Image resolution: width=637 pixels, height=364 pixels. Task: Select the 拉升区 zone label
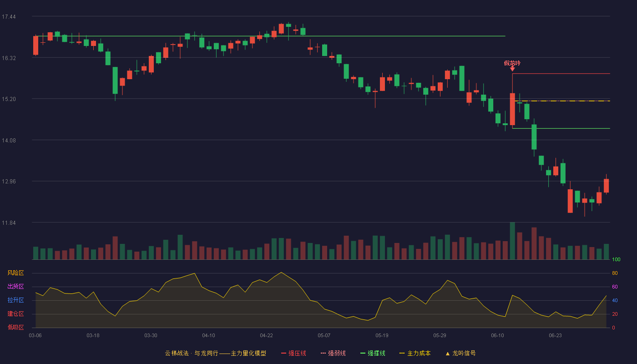[15, 300]
